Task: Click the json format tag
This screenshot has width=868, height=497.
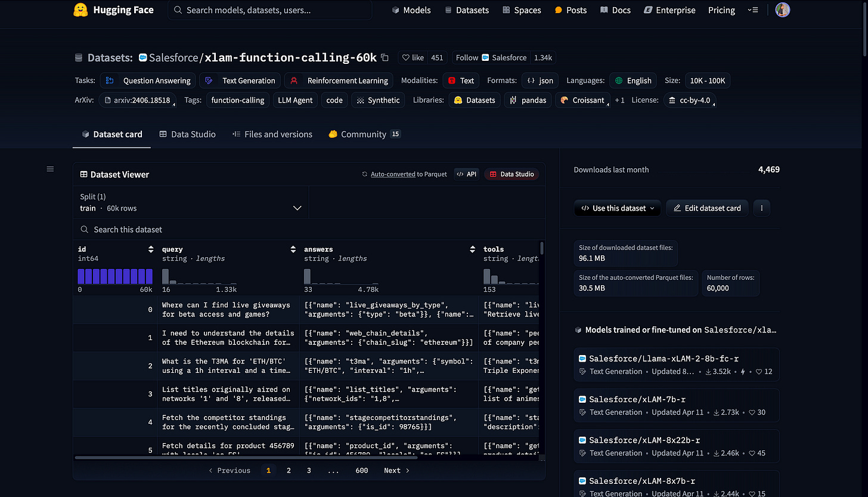Action: click(x=540, y=81)
